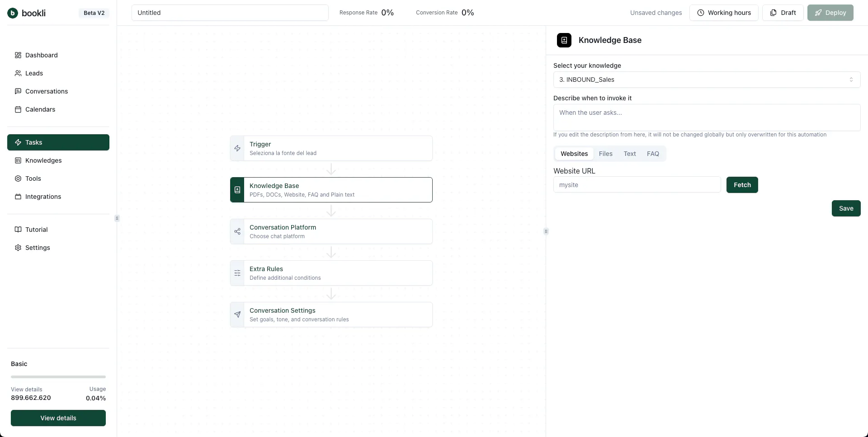Click the dropdown chevrons for INBOUND_Sales
This screenshot has width=868, height=437.
pyautogui.click(x=851, y=80)
